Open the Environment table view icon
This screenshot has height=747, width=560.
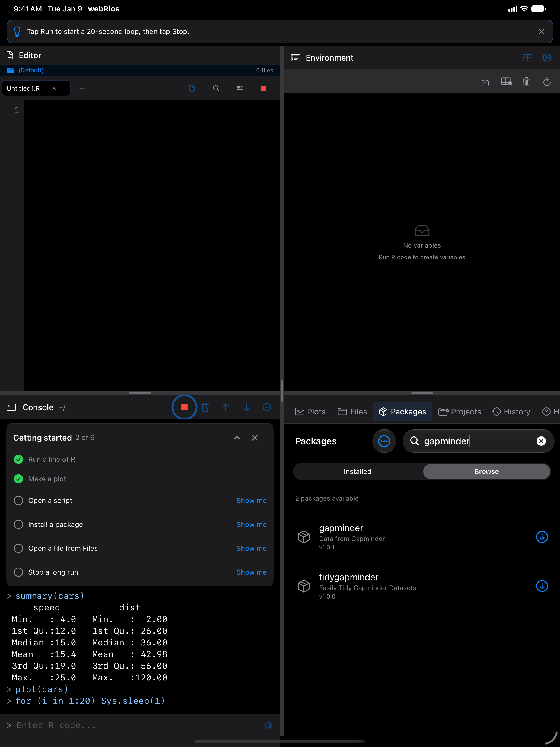506,82
